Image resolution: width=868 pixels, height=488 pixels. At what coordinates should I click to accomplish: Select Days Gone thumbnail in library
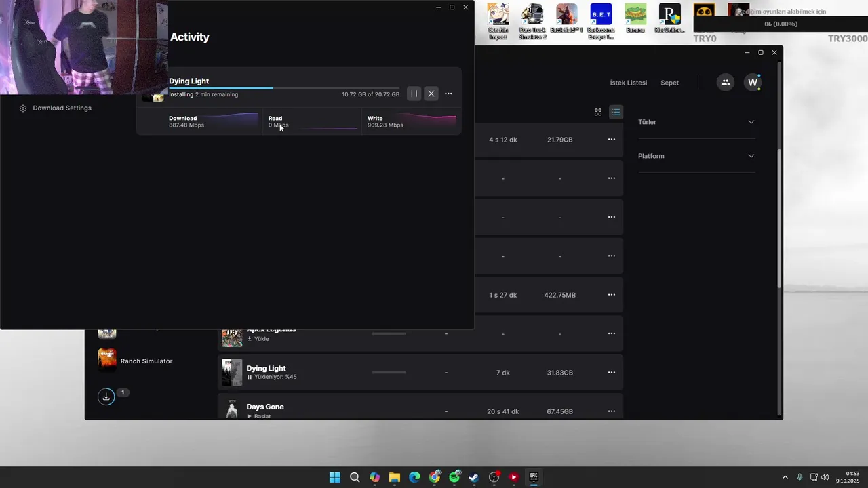232,408
